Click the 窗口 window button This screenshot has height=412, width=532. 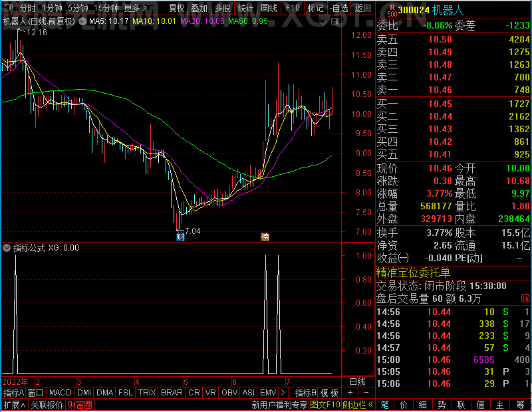[x=36, y=393]
